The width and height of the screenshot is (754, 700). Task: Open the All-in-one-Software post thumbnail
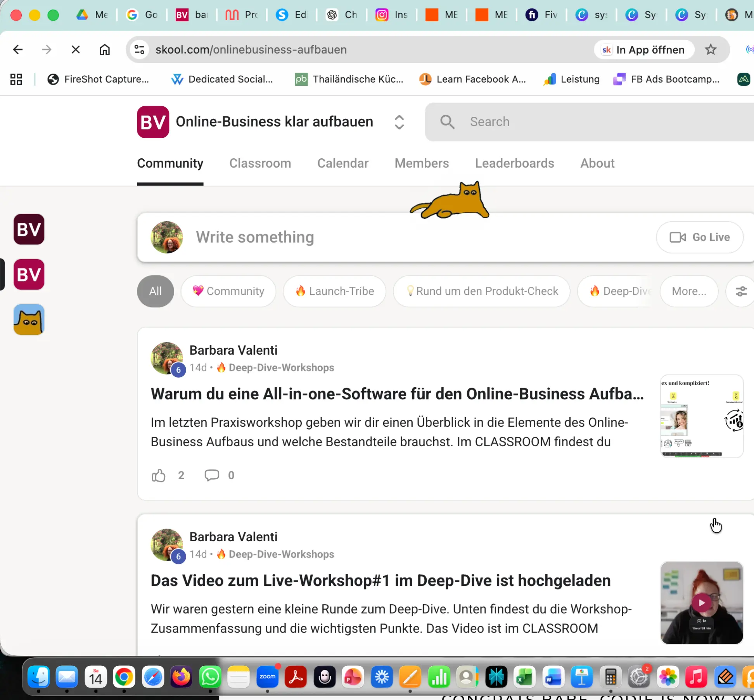click(x=702, y=416)
